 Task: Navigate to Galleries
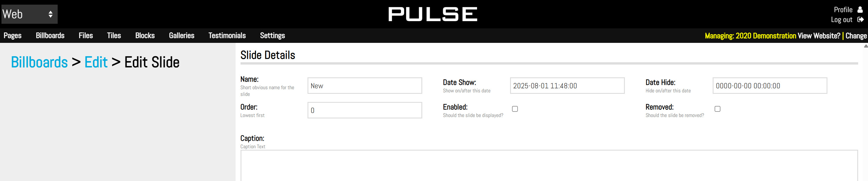coord(182,36)
